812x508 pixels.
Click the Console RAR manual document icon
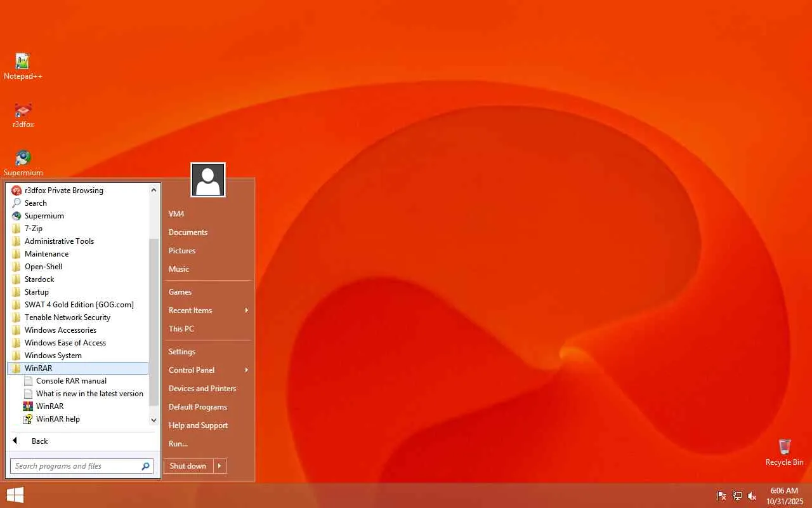click(28, 381)
